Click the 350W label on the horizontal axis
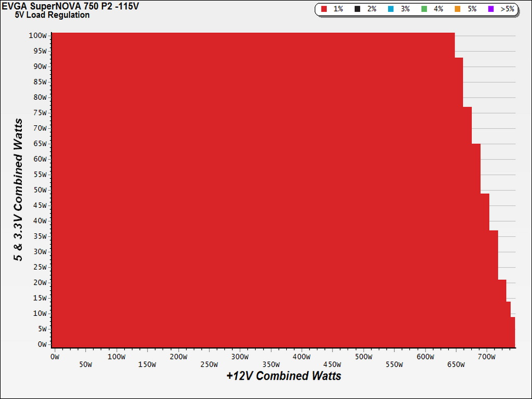The width and height of the screenshot is (532, 399). coord(271,364)
